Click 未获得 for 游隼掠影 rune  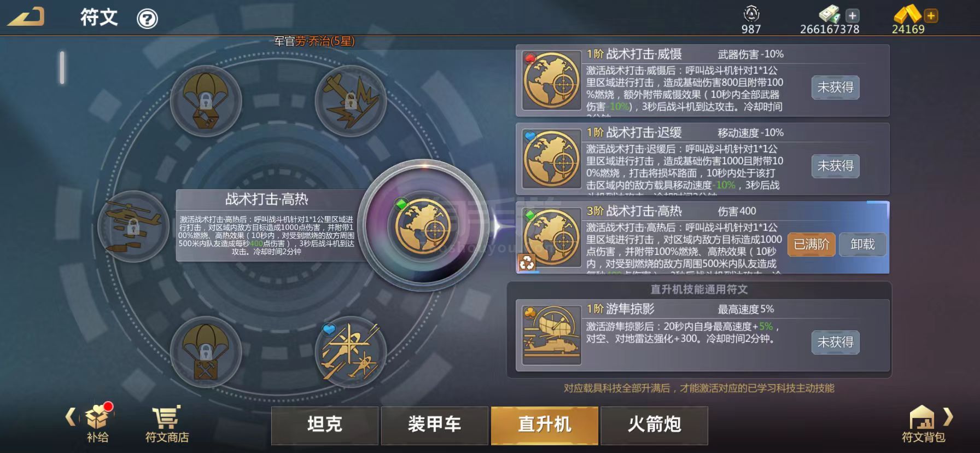(835, 342)
